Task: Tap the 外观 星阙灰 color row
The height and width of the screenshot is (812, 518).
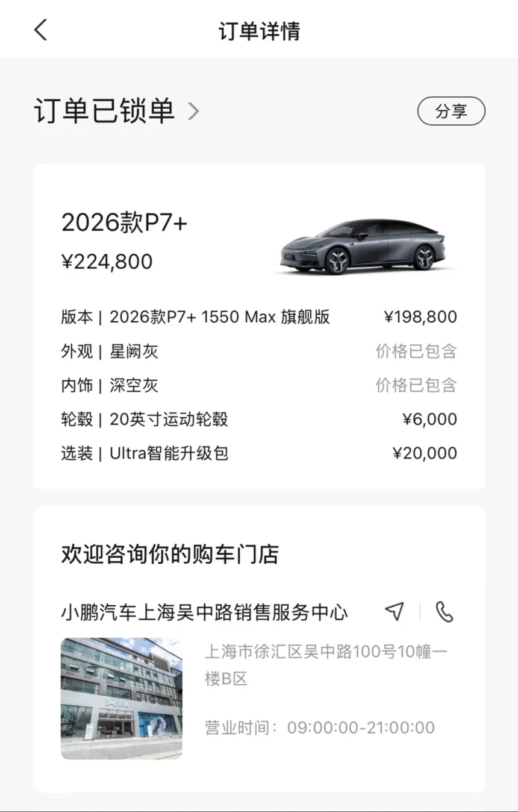Action: (258, 351)
